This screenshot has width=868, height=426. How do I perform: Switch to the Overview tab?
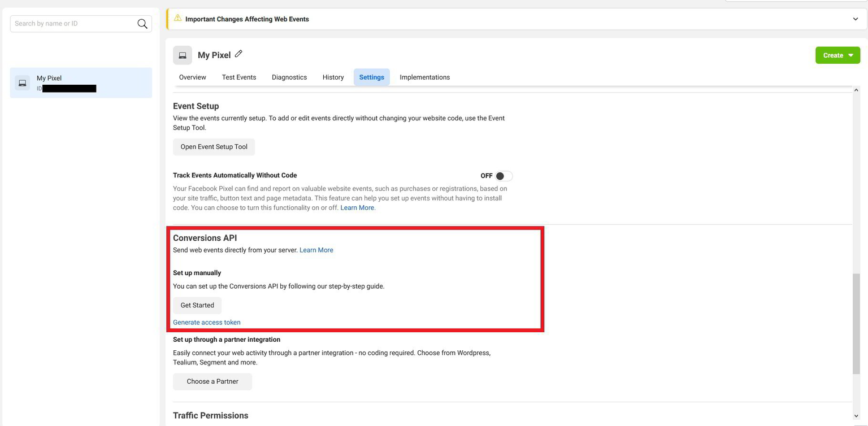(x=193, y=77)
